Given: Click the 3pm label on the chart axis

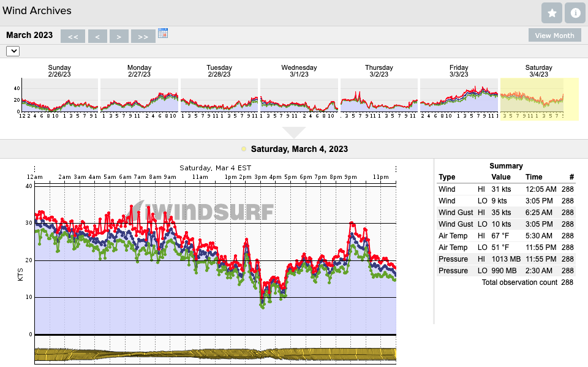Looking at the screenshot, I should (x=260, y=176).
